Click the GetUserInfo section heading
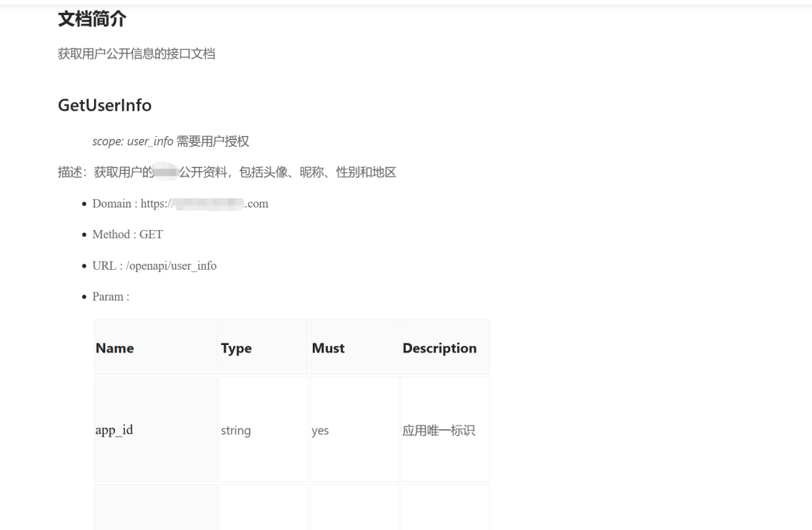 105,105
